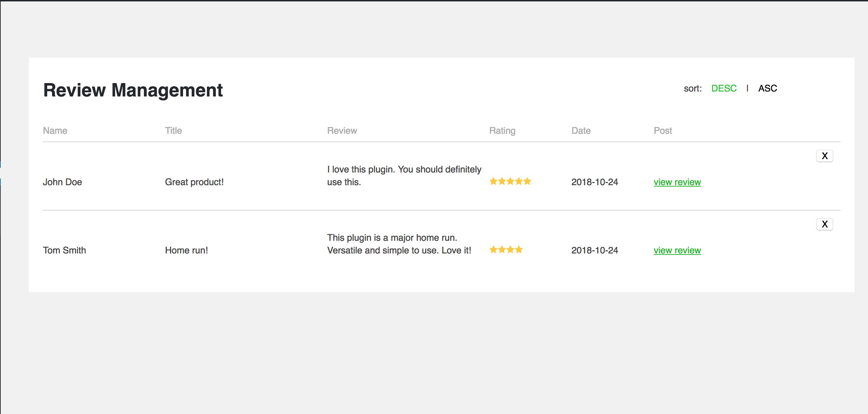Viewport: 868px width, 414px height.
Task: Delete John Doe's review with X button
Action: click(824, 156)
